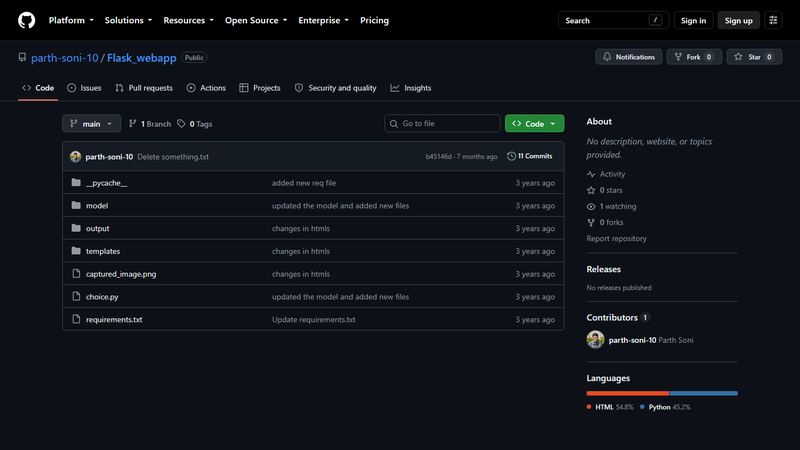Screen dimensions: 800x450
Task: Open contributor parth-soni-10 avatar
Action: click(595, 339)
